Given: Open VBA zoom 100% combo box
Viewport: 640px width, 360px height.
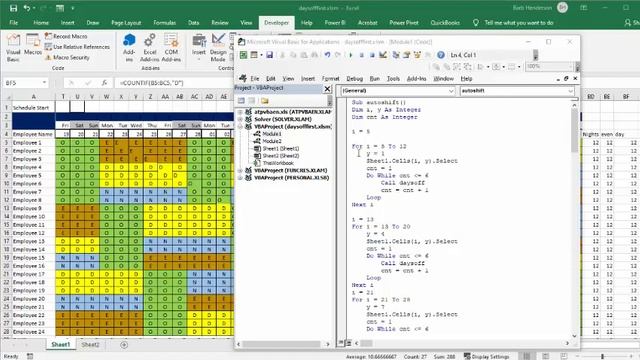Looking at the screenshot, I should pyautogui.click(x=549, y=66).
